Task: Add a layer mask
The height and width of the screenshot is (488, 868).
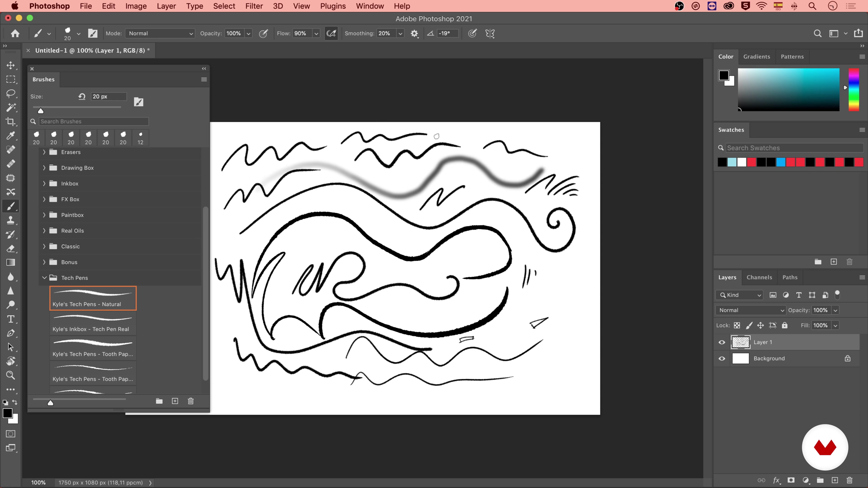Action: [x=791, y=480]
